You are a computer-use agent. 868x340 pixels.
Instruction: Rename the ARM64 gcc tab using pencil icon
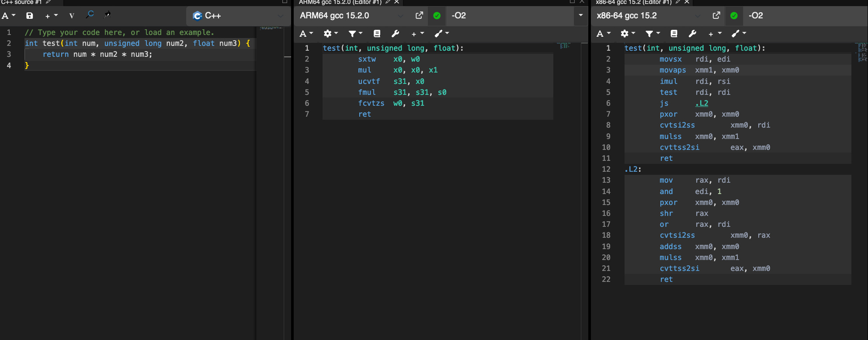(388, 2)
